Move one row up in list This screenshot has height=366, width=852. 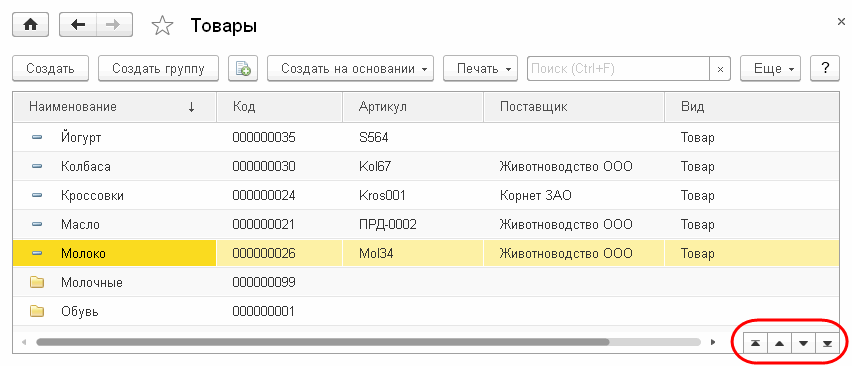point(779,343)
